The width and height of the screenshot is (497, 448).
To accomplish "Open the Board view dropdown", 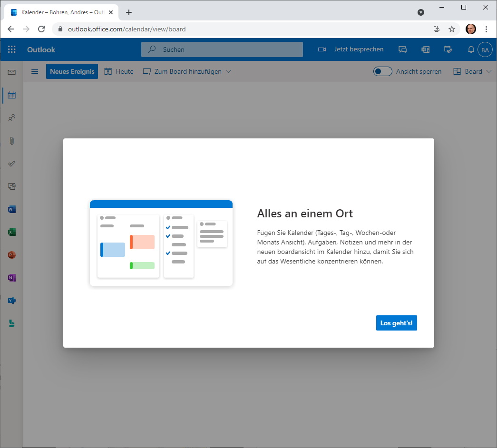I will coord(472,72).
